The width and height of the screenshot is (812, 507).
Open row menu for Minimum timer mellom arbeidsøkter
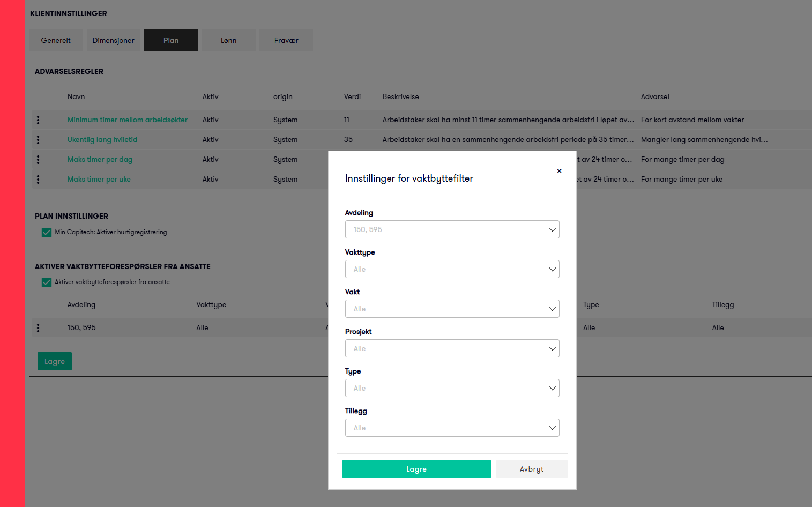tap(38, 120)
